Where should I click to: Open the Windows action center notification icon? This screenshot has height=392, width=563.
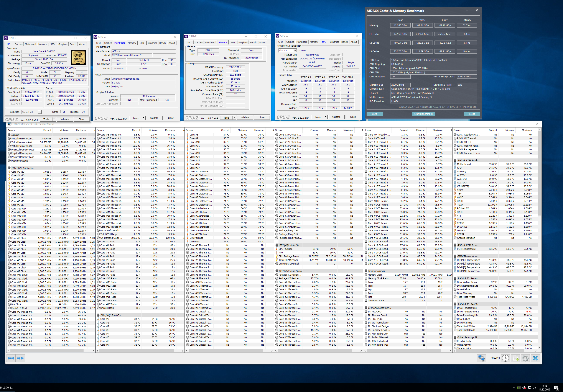556,388
